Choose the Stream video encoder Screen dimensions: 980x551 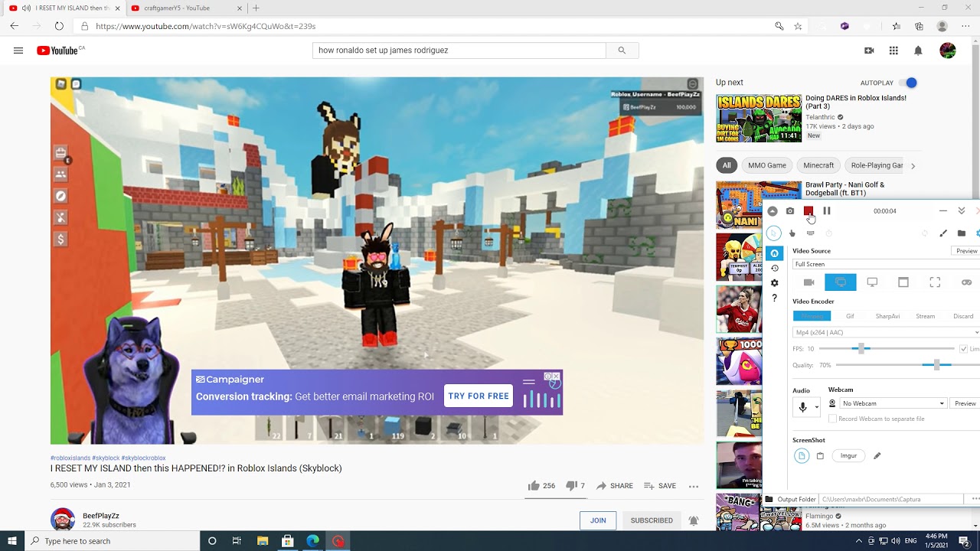click(925, 316)
